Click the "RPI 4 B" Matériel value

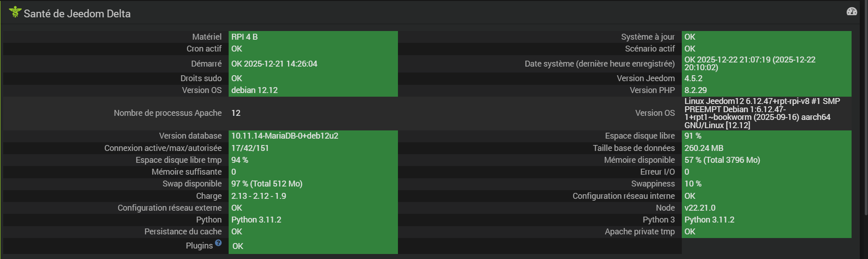245,37
